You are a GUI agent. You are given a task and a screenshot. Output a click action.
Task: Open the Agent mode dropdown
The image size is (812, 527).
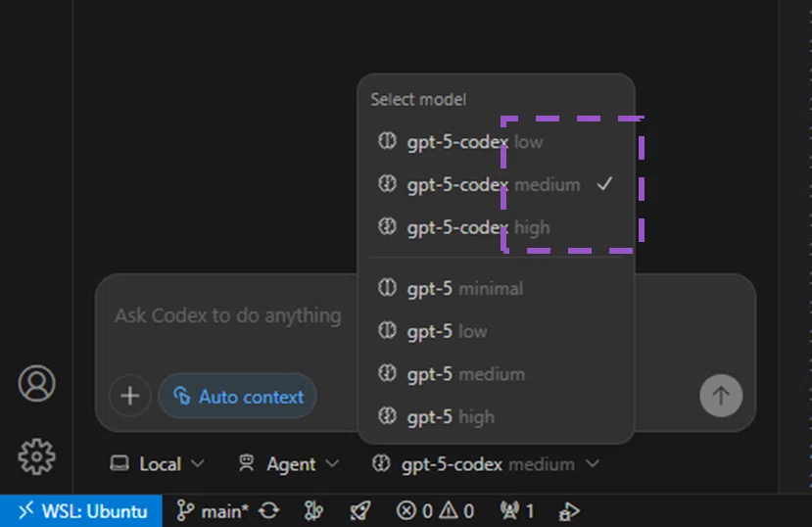click(288, 464)
